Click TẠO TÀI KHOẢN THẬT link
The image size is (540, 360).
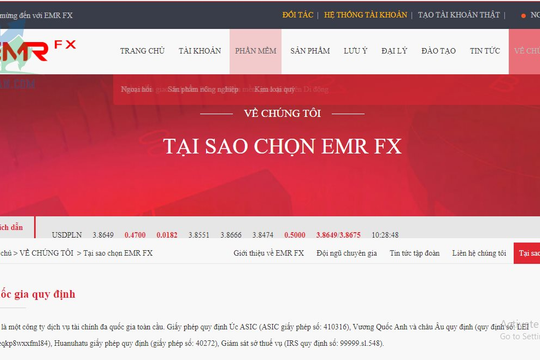(459, 15)
